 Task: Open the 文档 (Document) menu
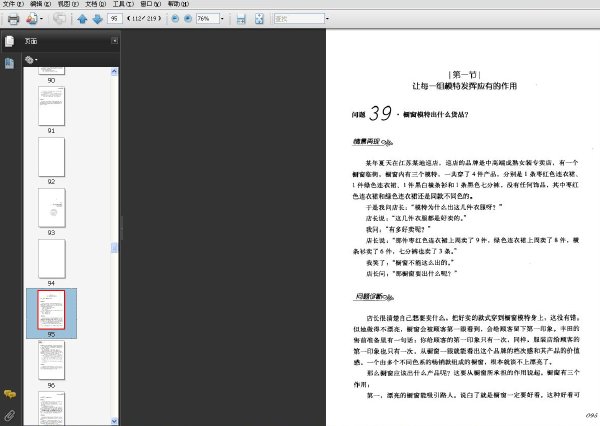pyautogui.click(x=95, y=4)
